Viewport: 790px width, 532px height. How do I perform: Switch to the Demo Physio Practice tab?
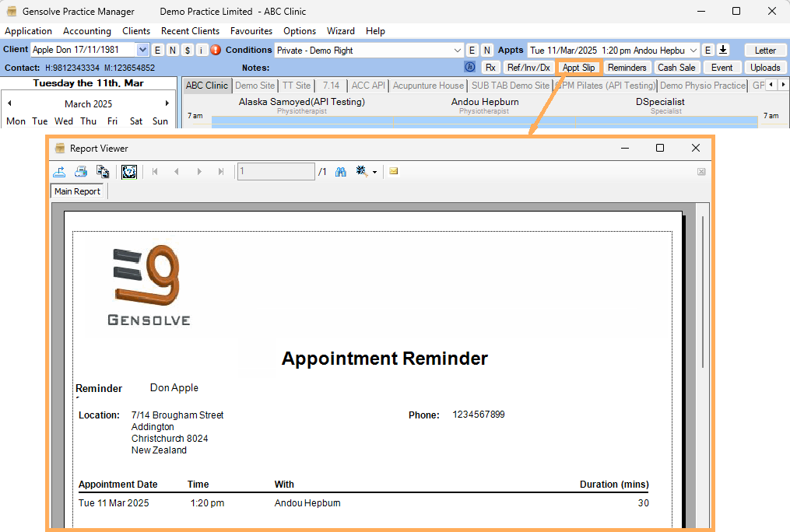[703, 86]
